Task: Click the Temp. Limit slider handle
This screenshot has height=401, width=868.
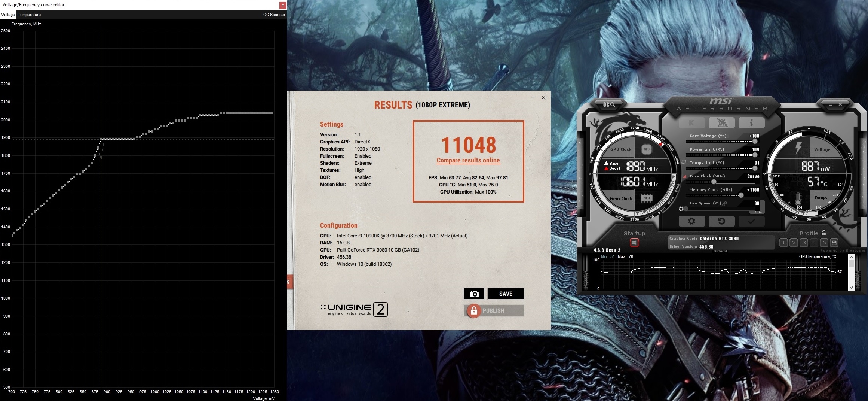Action: coord(755,168)
